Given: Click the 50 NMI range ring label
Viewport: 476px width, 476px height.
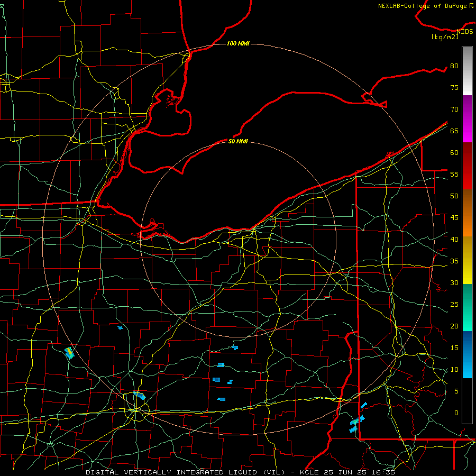Looking at the screenshot, I should 238,141.
